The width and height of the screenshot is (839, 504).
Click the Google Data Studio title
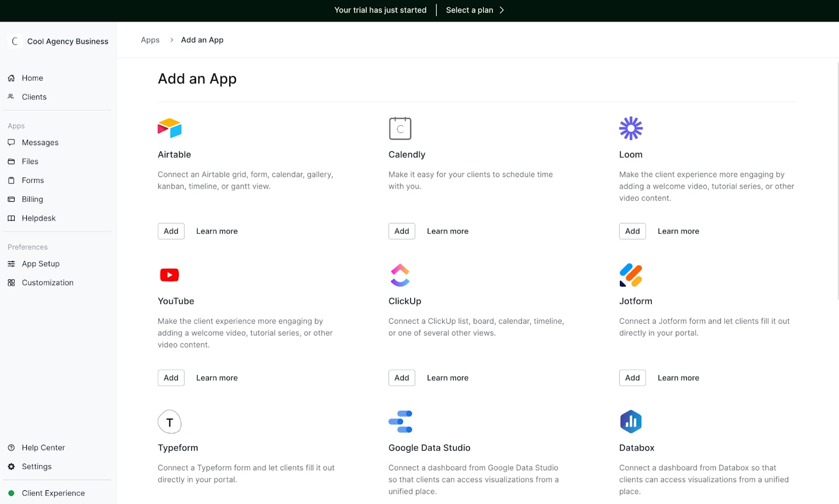coord(429,448)
